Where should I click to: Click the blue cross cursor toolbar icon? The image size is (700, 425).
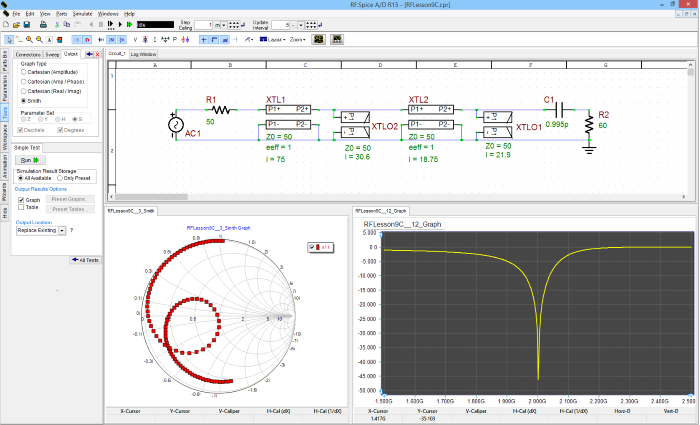[x=204, y=40]
